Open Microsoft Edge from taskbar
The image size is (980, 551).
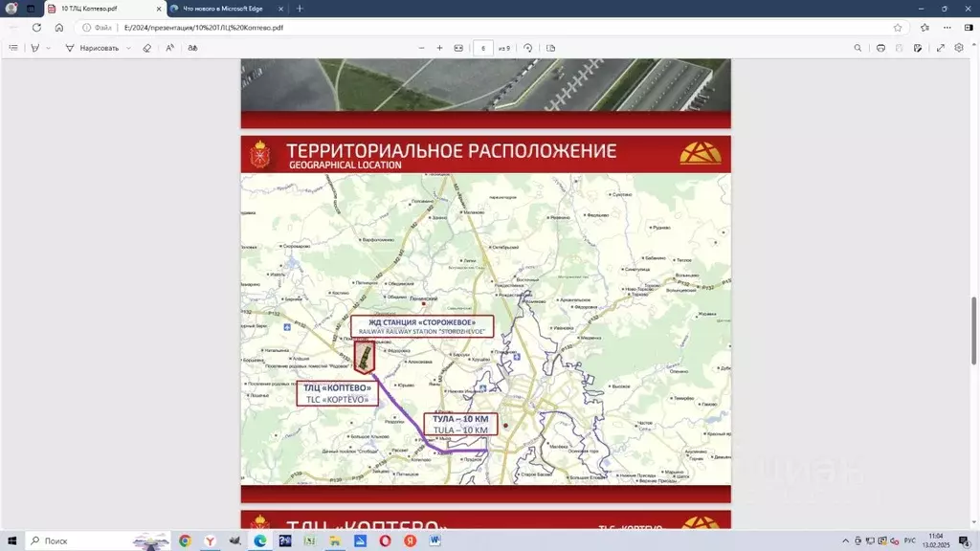260,541
